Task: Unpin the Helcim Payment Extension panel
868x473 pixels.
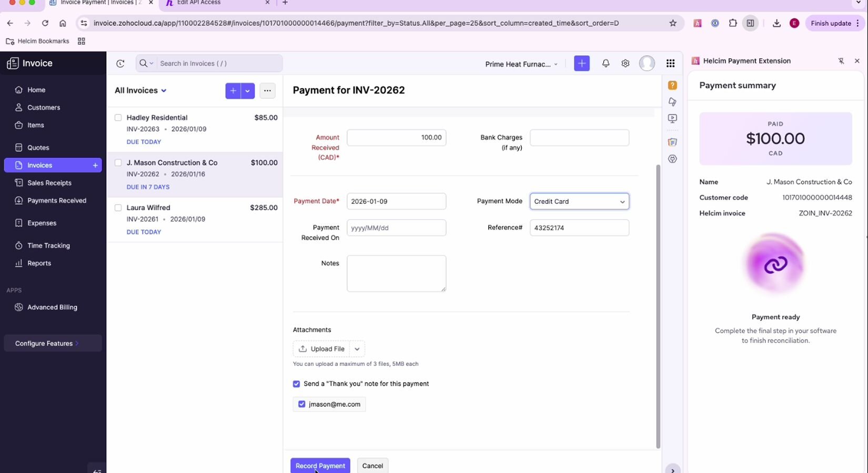Action: coord(841,61)
